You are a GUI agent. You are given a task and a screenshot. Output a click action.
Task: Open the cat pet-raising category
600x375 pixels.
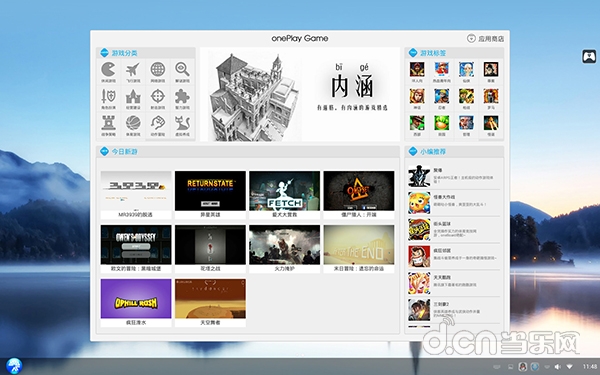182,124
